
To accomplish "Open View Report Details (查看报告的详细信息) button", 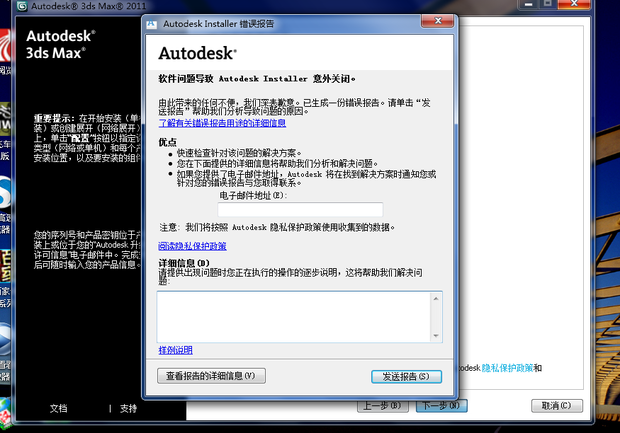I will [211, 376].
